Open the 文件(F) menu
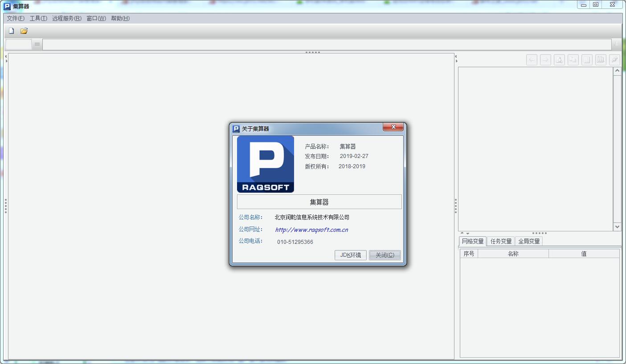626x364 pixels. tap(16, 18)
